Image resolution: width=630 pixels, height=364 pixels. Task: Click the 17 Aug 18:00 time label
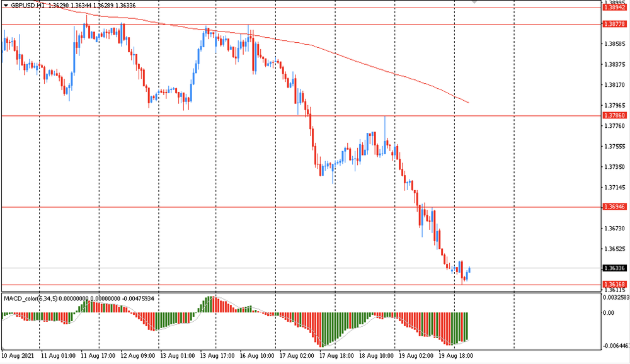pos(336,356)
